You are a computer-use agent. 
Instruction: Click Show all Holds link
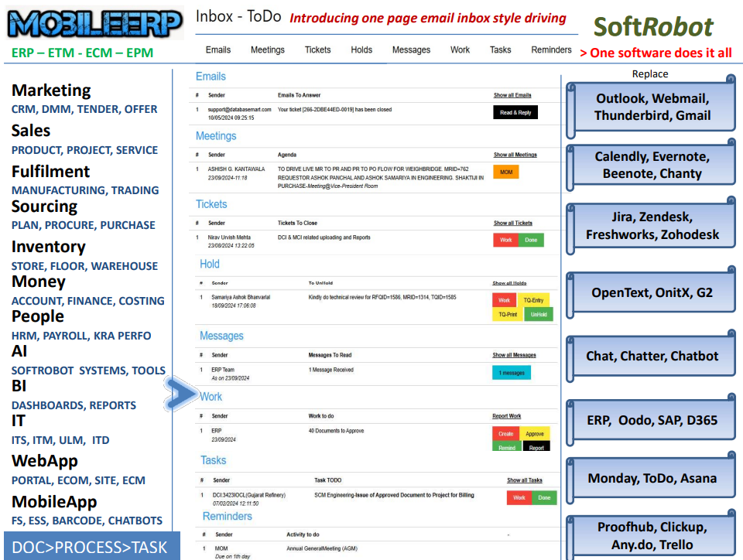[509, 283]
